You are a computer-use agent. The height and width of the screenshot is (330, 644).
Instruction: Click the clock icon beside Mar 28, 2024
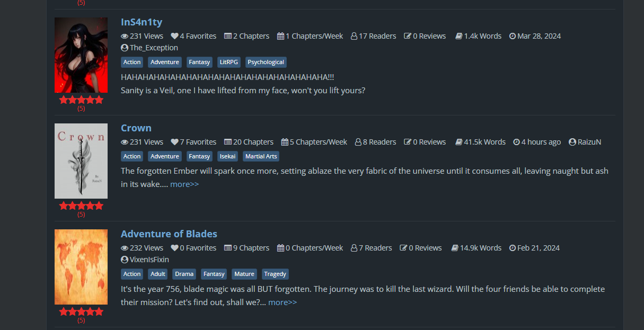coord(513,36)
